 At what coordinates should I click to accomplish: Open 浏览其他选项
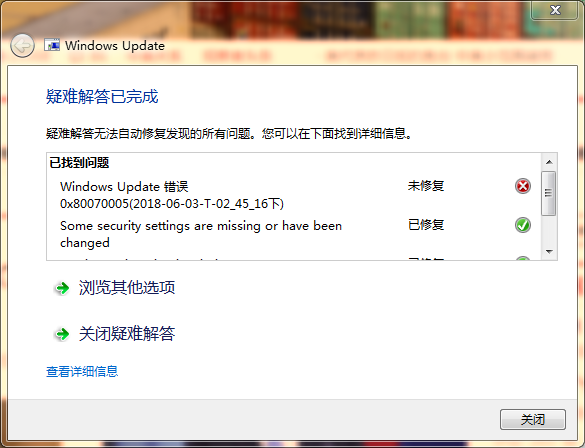click(126, 288)
